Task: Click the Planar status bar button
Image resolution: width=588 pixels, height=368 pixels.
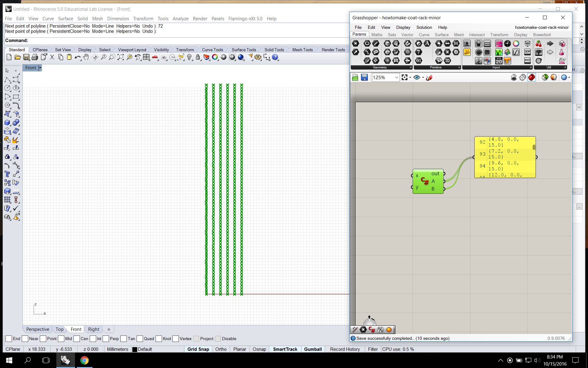Action: click(x=239, y=349)
